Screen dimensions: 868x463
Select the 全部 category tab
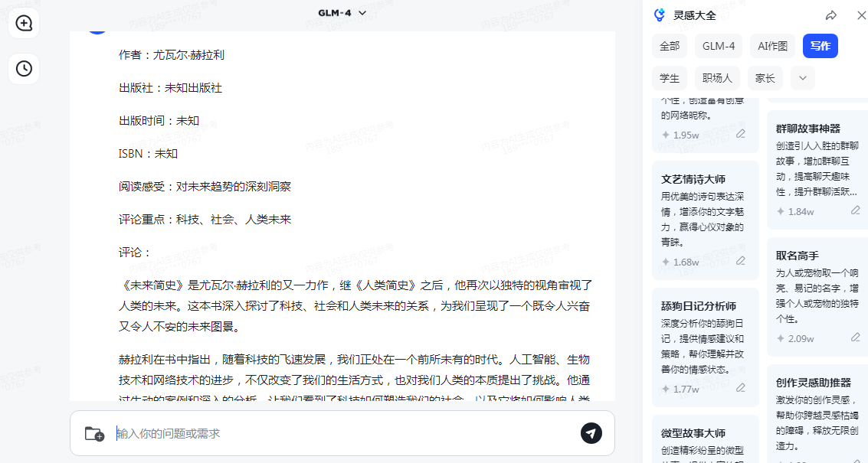[670, 46]
